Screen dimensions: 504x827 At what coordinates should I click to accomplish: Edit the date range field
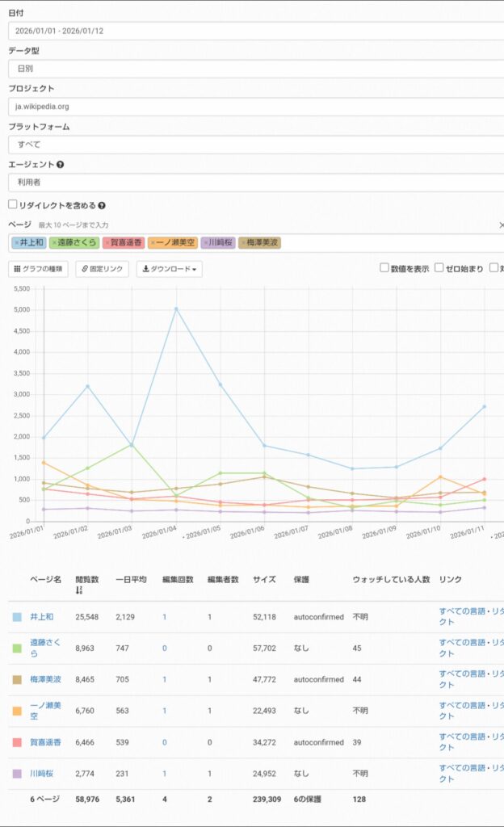pos(256,31)
